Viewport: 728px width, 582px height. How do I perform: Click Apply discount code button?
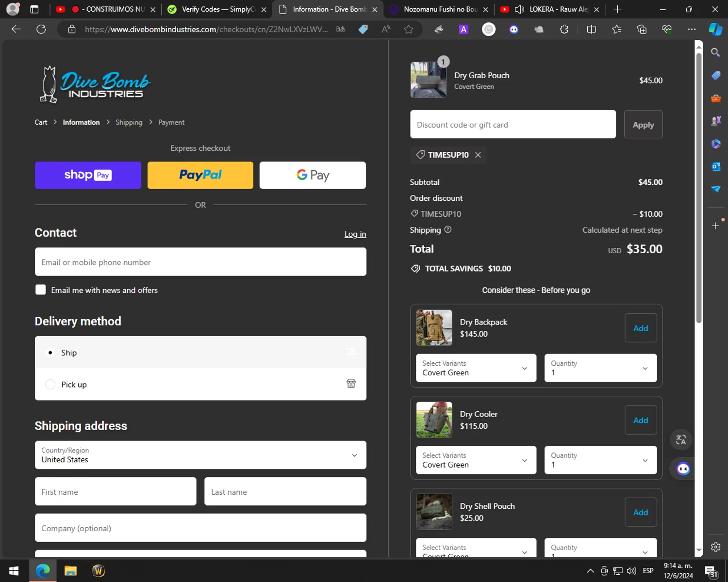643,125
